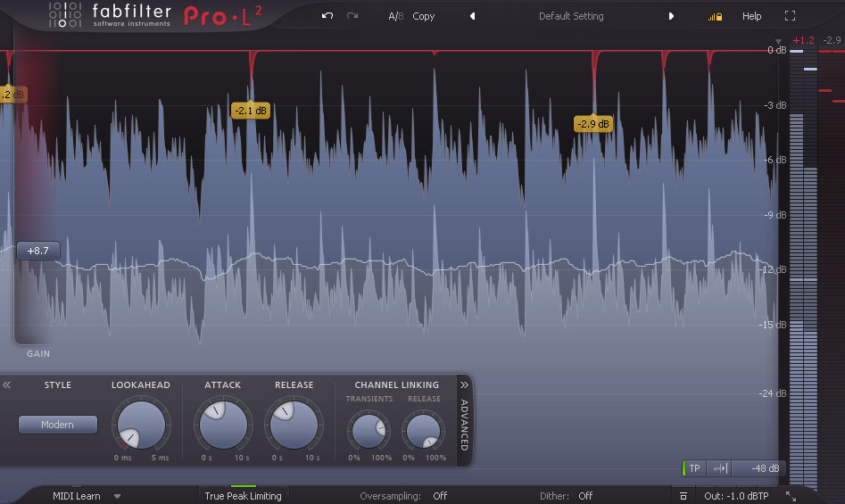Click the -2.9 gain reduction readout

pyautogui.click(x=833, y=40)
